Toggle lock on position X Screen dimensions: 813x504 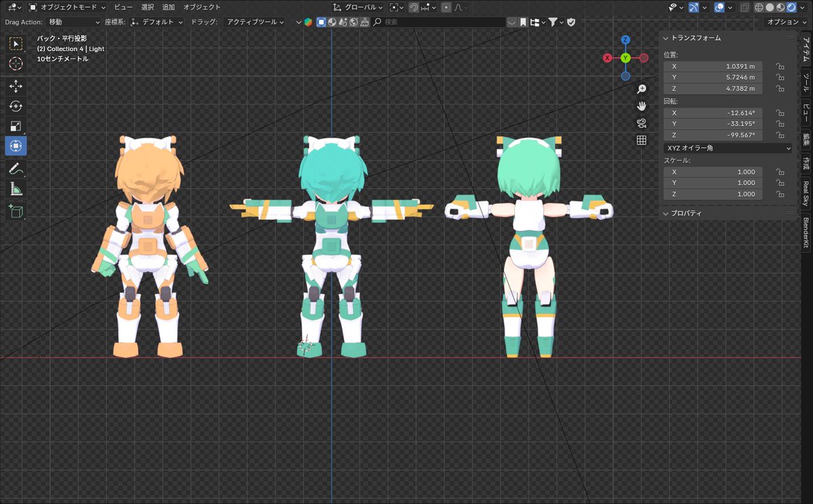780,66
